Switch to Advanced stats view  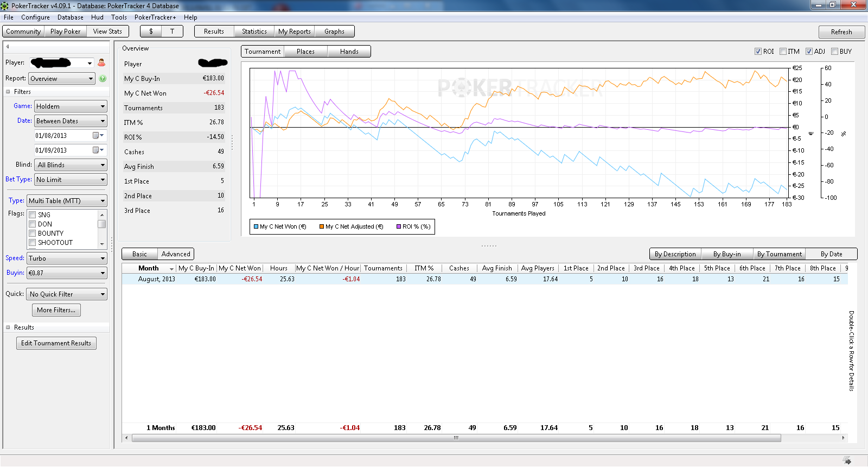coord(176,254)
